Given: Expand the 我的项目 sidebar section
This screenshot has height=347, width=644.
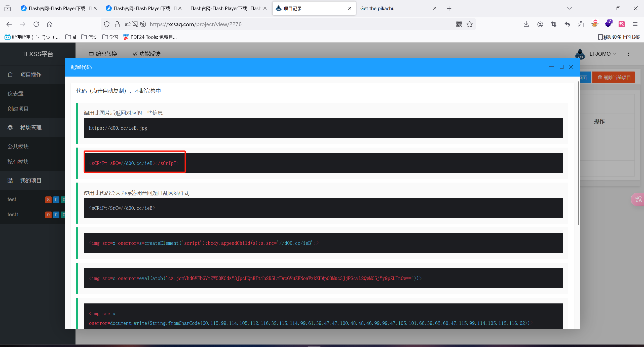Looking at the screenshot, I should coord(32,180).
